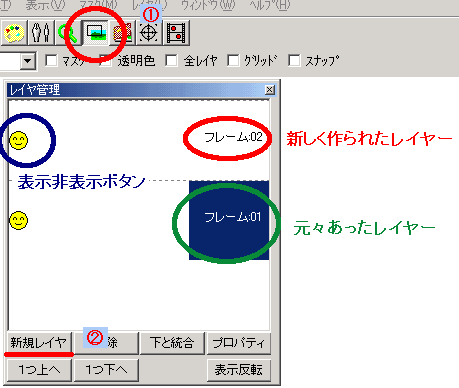Click the people figures toolbar icon
The width and height of the screenshot is (459, 388).
[41, 32]
